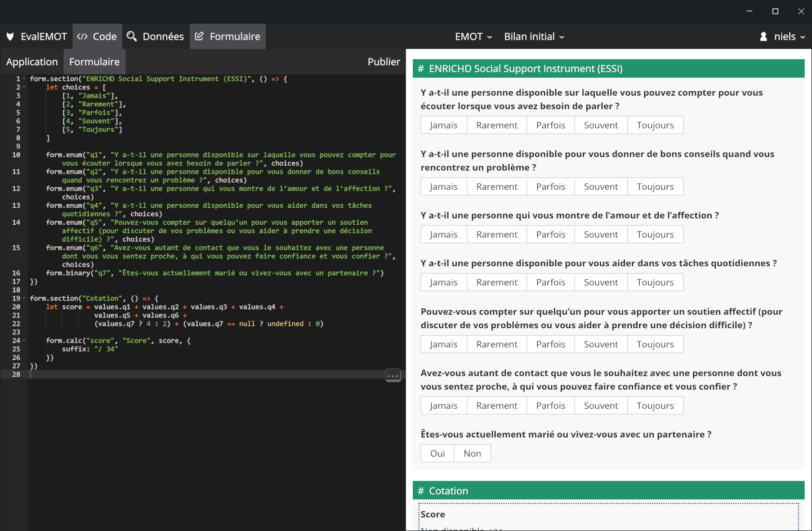Expand the Bilan initial dropdown
The width and height of the screenshot is (812, 531).
coord(534,37)
